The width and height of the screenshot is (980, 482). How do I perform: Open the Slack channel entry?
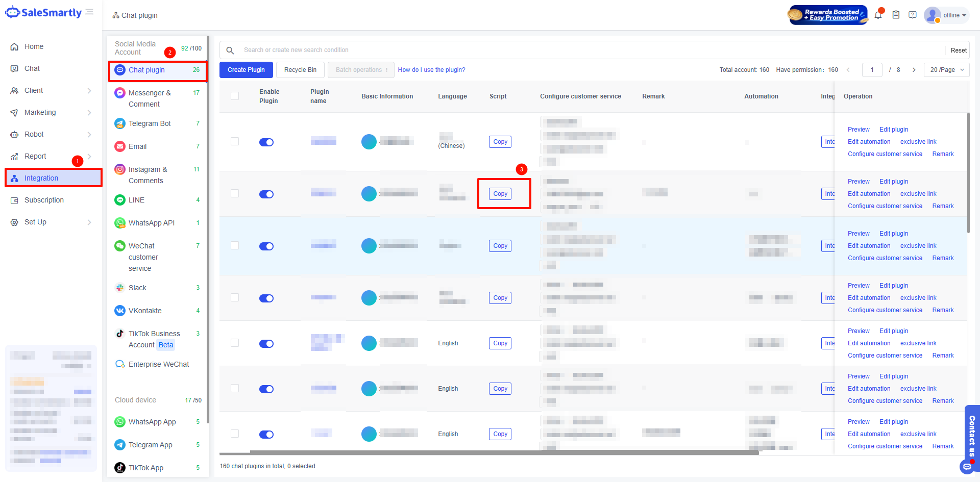(137, 288)
